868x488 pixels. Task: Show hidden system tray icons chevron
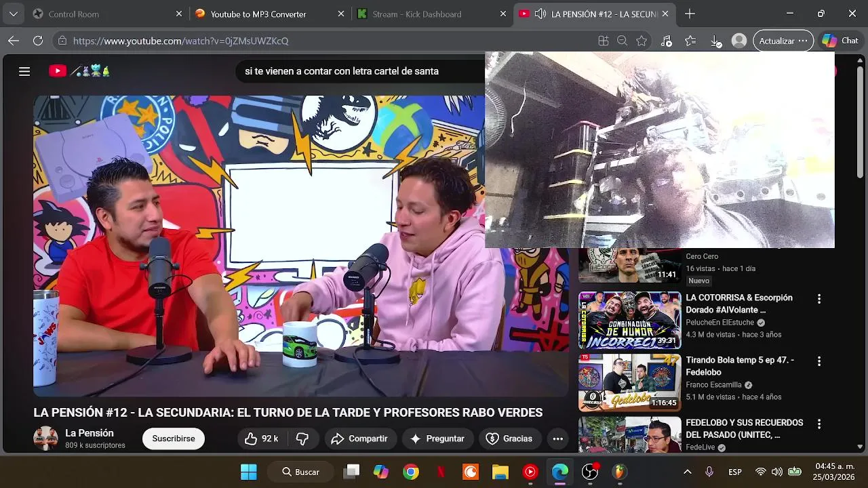pyautogui.click(x=687, y=472)
